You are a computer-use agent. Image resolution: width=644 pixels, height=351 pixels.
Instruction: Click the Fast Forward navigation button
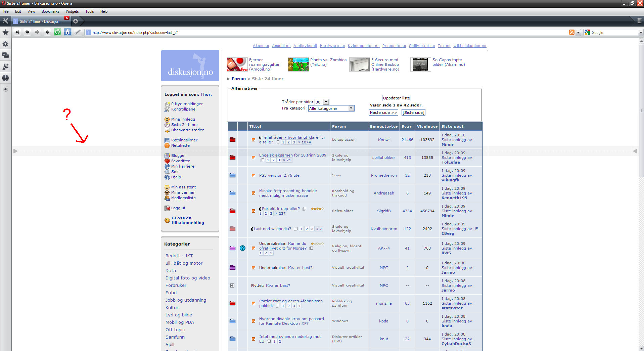(47, 32)
